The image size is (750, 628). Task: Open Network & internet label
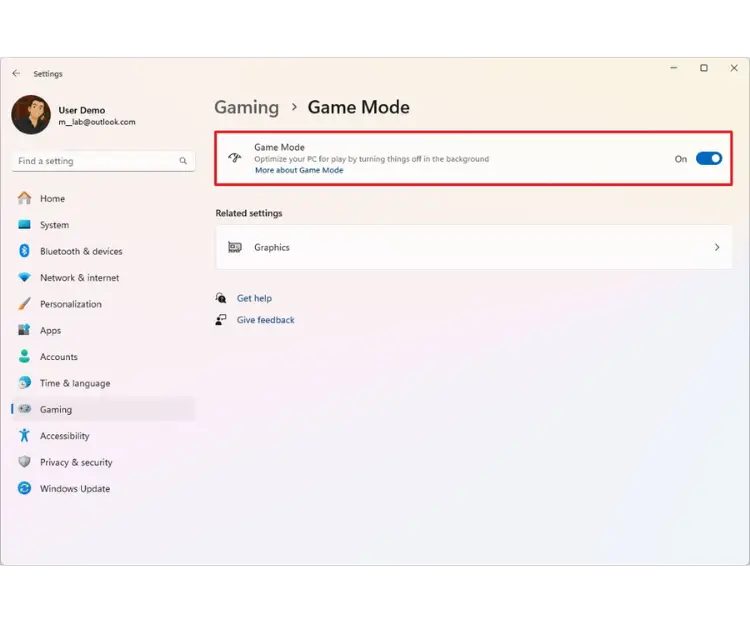pos(79,277)
